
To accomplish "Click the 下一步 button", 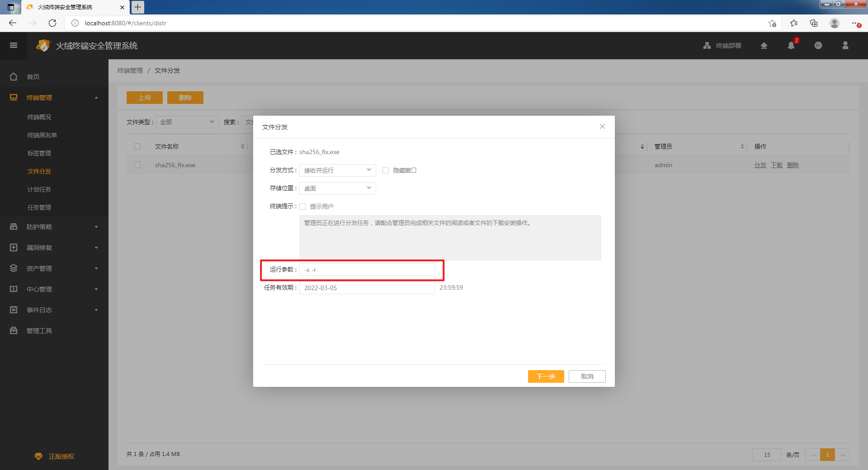I will (546, 376).
